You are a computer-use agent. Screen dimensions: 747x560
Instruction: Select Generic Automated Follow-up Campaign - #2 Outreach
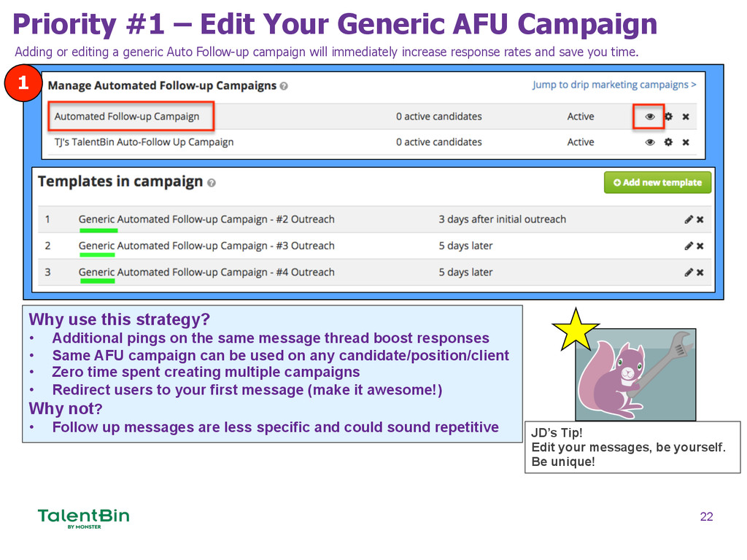(x=206, y=219)
